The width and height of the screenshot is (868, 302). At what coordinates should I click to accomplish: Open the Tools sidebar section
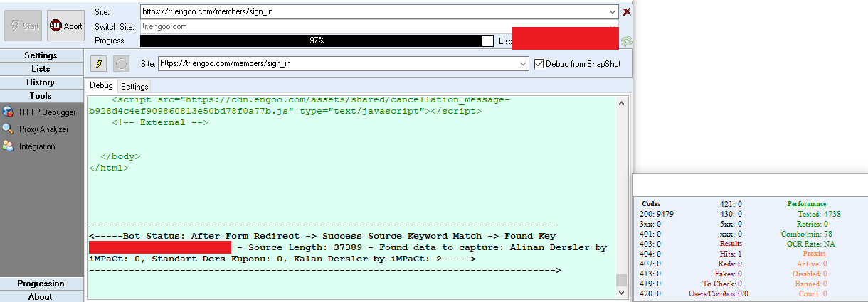[x=41, y=96]
